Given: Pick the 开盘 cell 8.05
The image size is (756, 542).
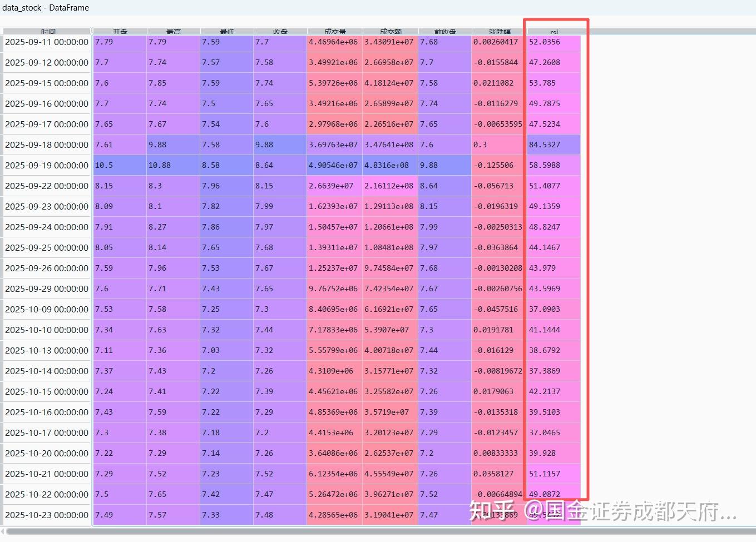Looking at the screenshot, I should point(120,248).
